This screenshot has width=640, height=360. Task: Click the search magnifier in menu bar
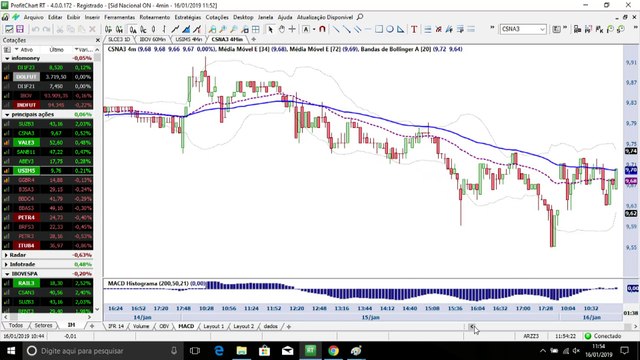coord(360,17)
